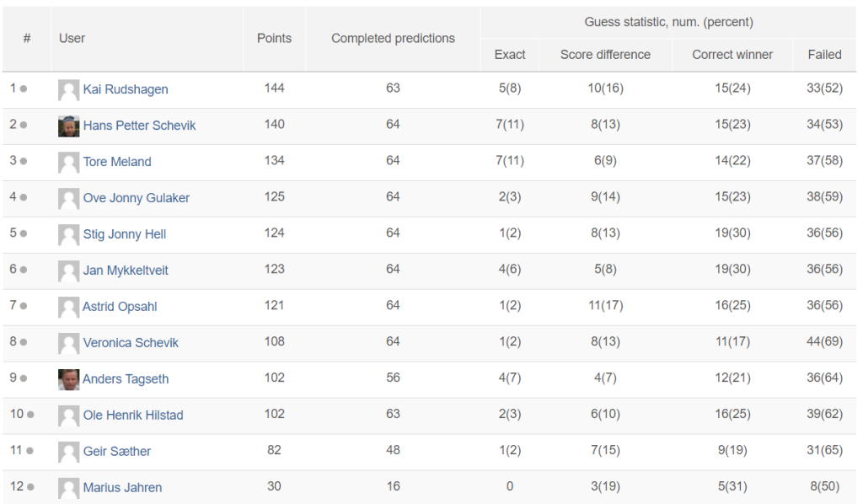The image size is (863, 504).
Task: Open Astrid Opsahl's profile link
Action: point(120,307)
